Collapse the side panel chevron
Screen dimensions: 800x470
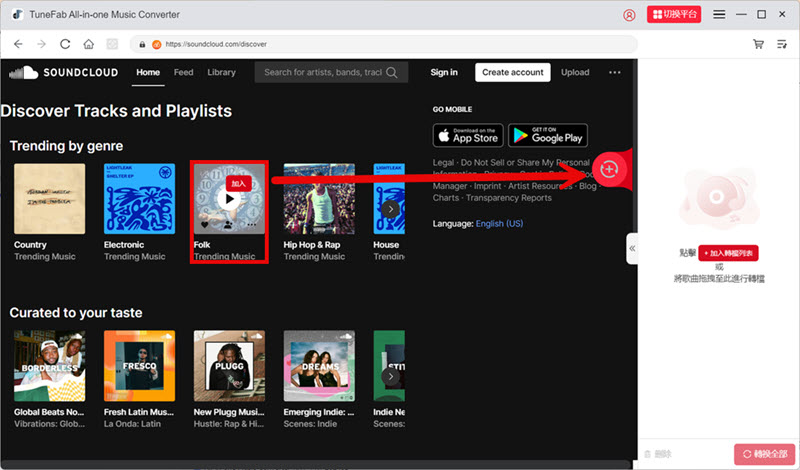pyautogui.click(x=632, y=249)
